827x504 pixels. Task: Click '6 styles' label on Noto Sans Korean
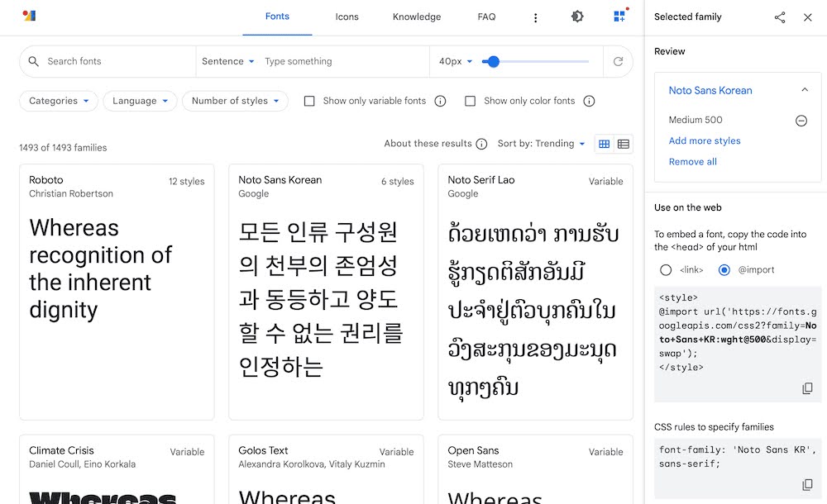pos(398,181)
